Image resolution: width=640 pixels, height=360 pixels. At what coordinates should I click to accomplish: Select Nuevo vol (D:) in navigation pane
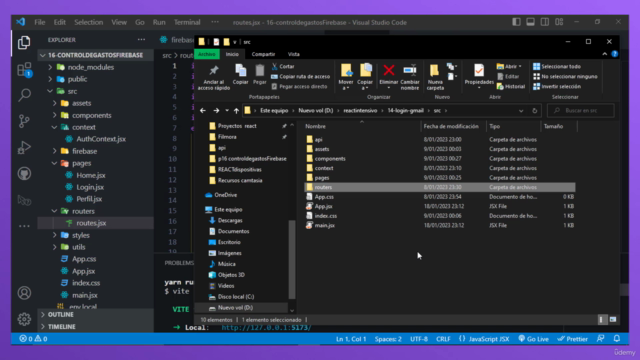coord(236,308)
